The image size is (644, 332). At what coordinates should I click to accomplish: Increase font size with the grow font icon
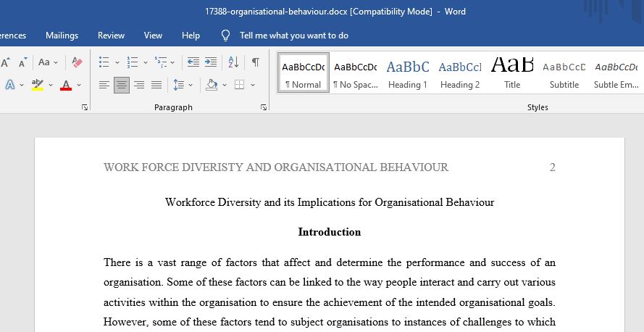pyautogui.click(x=6, y=62)
